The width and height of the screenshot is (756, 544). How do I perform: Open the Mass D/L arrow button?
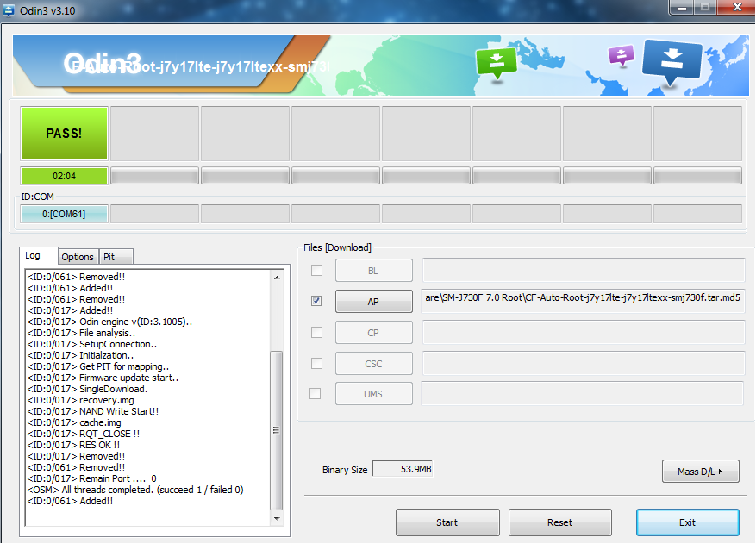pyautogui.click(x=701, y=472)
